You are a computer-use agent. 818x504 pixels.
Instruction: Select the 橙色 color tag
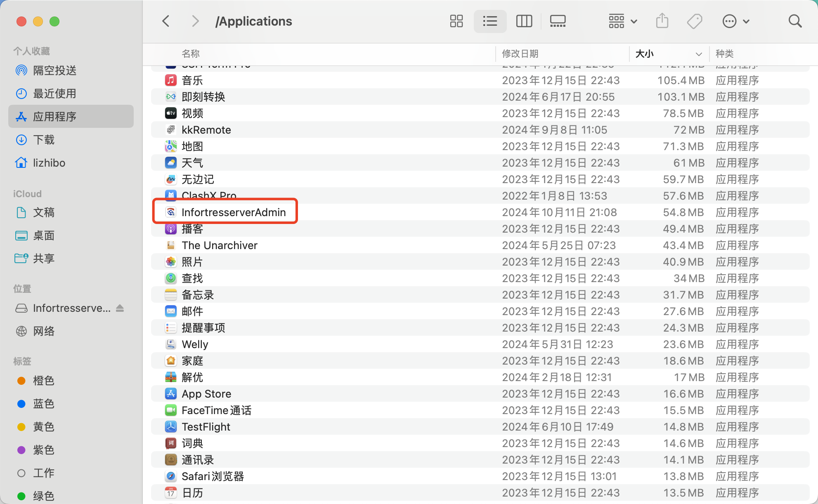(x=43, y=381)
